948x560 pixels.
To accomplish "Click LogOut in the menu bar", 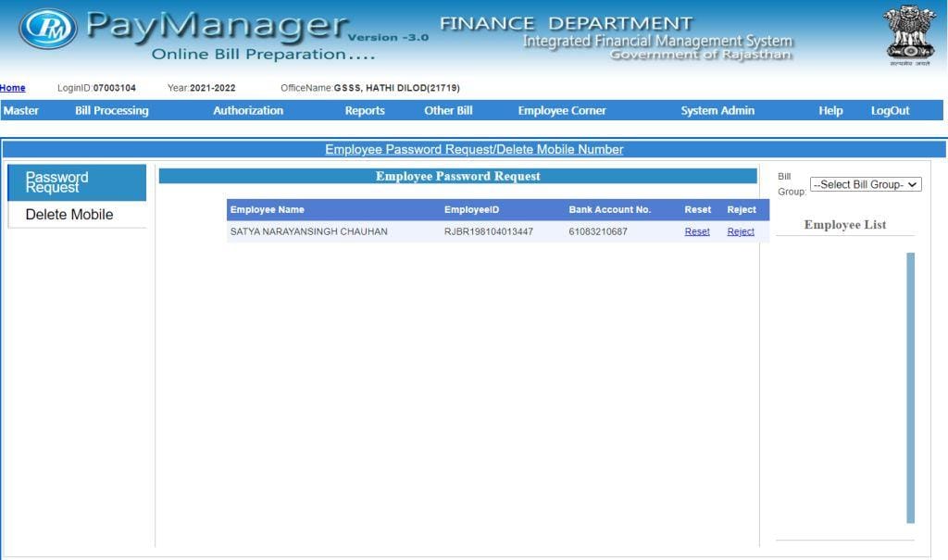I will (890, 111).
